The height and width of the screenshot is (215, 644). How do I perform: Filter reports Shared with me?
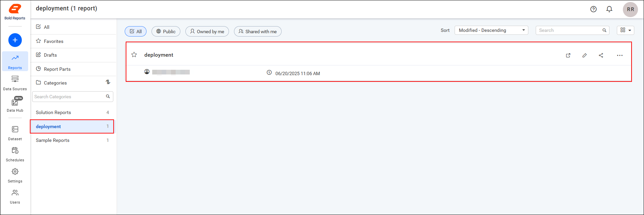pos(258,32)
